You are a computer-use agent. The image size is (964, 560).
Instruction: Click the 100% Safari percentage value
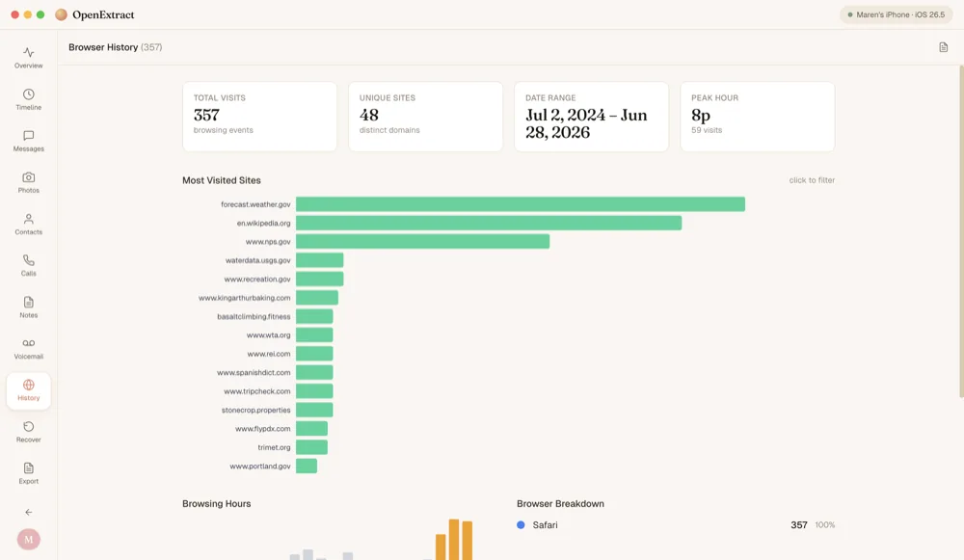point(824,525)
